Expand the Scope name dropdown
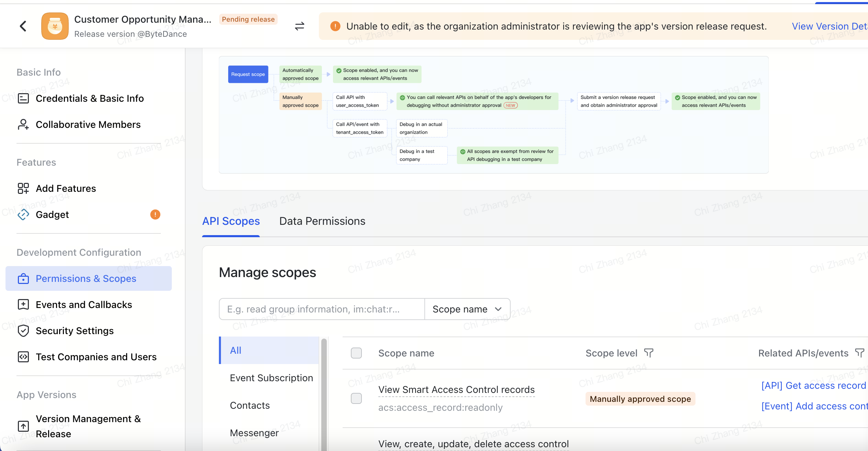This screenshot has height=451, width=868. (x=467, y=309)
